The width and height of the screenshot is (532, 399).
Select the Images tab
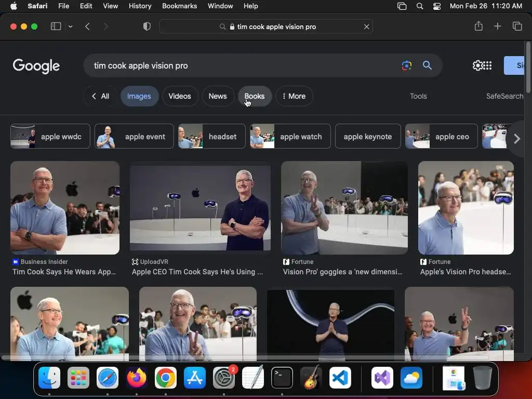tap(139, 96)
